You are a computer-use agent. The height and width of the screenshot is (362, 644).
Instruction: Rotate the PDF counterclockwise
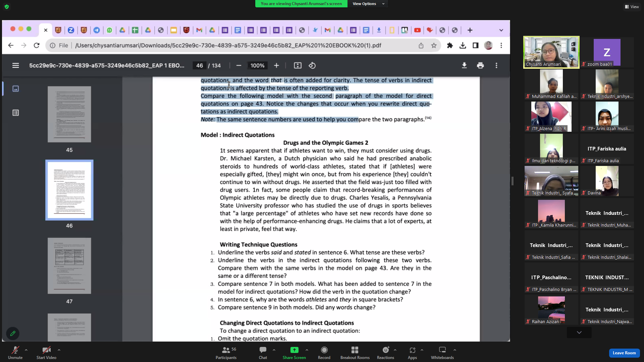tap(312, 65)
